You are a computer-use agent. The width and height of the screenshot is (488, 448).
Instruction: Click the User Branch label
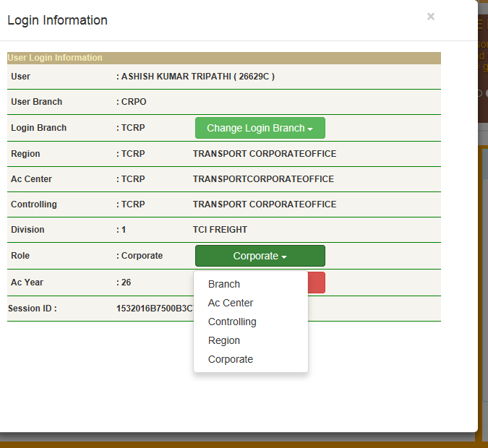coord(37,102)
